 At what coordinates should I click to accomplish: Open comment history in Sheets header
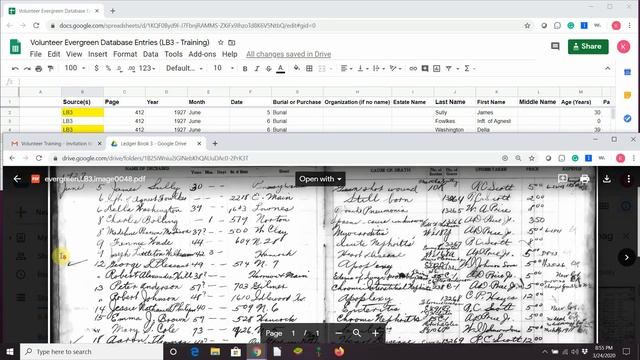[x=555, y=46]
